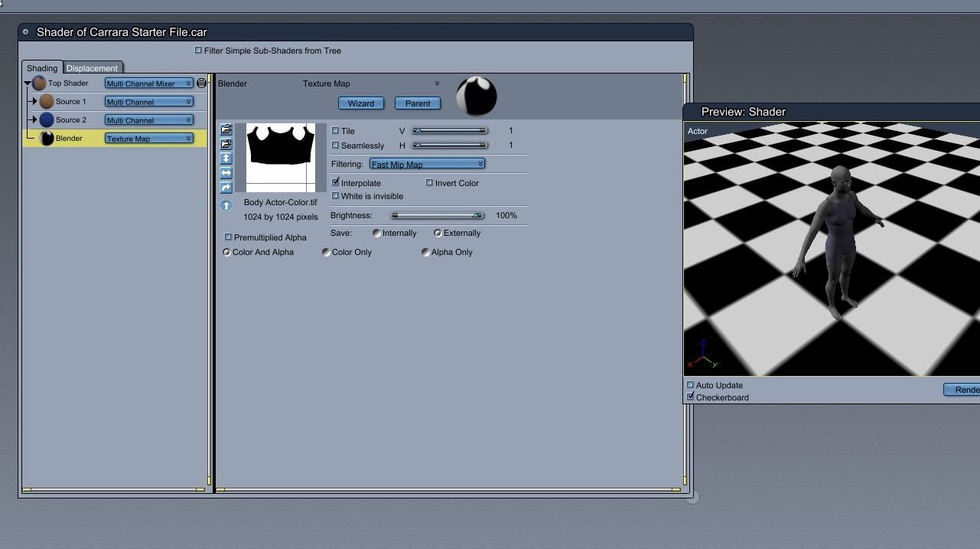Screen dimensions: 980x549
Task: Enable Auto Update in the Preview window
Action: tap(691, 385)
